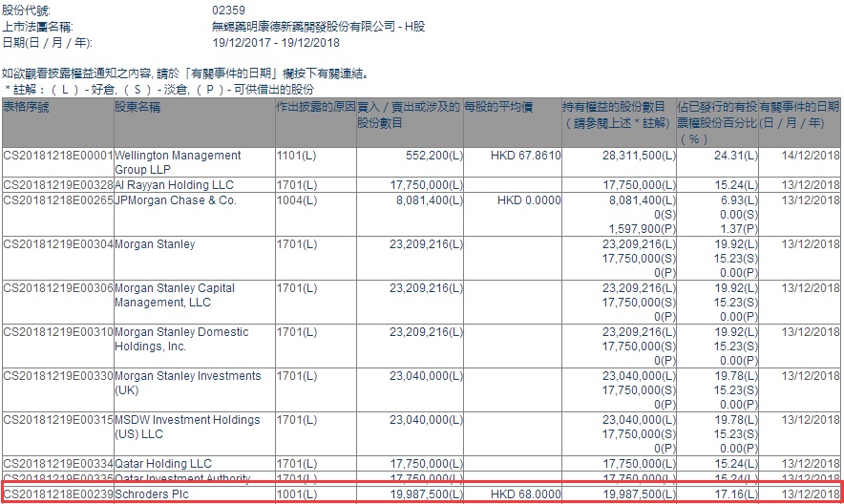Click lending pool figure 1,597,900(P)
The height and width of the screenshot is (504, 844).
(643, 229)
